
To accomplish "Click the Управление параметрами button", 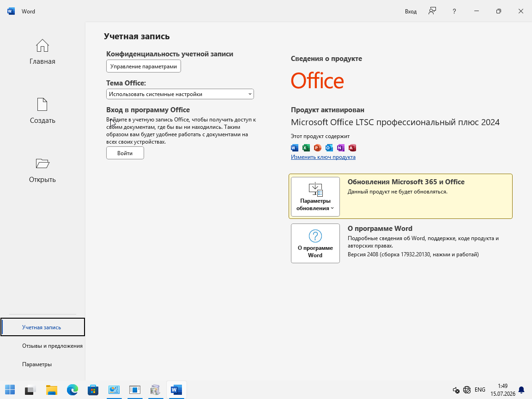I will pyautogui.click(x=144, y=66).
